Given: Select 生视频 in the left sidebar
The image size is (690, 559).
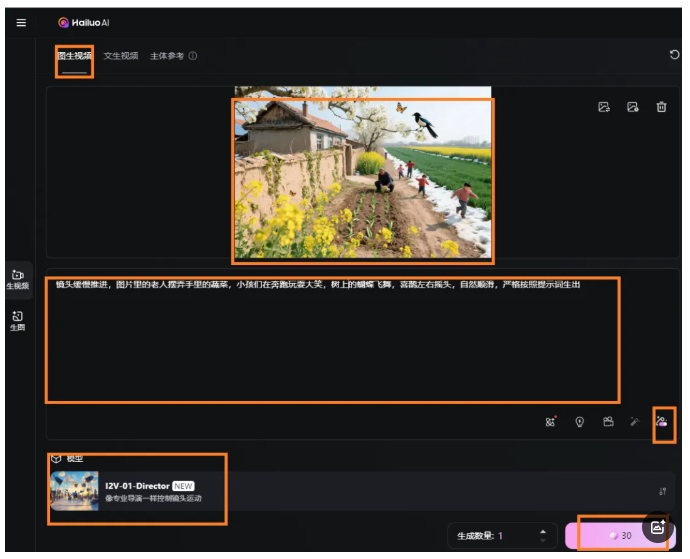Looking at the screenshot, I should [17, 279].
